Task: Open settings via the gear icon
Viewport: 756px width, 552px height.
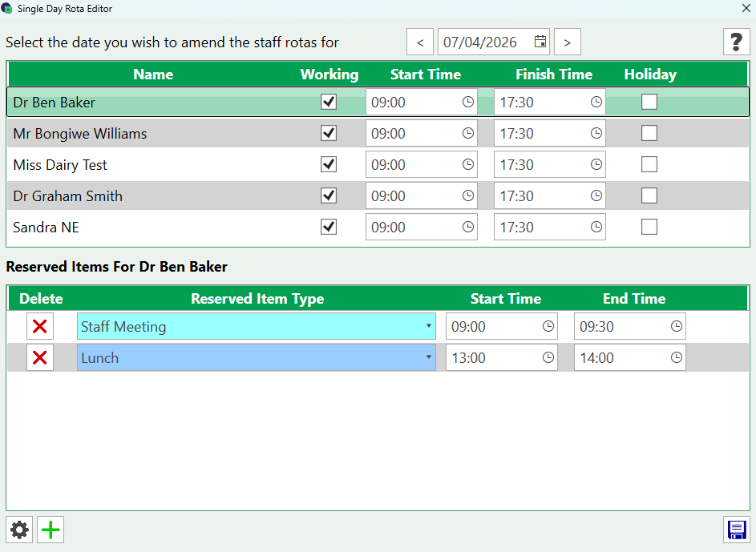Action: point(20,530)
